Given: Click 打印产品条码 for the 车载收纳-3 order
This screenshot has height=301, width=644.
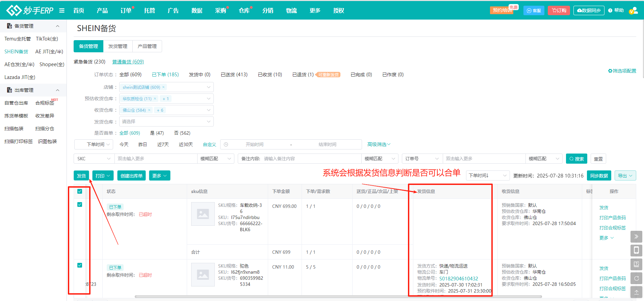Looking at the screenshot, I should pos(613,218).
